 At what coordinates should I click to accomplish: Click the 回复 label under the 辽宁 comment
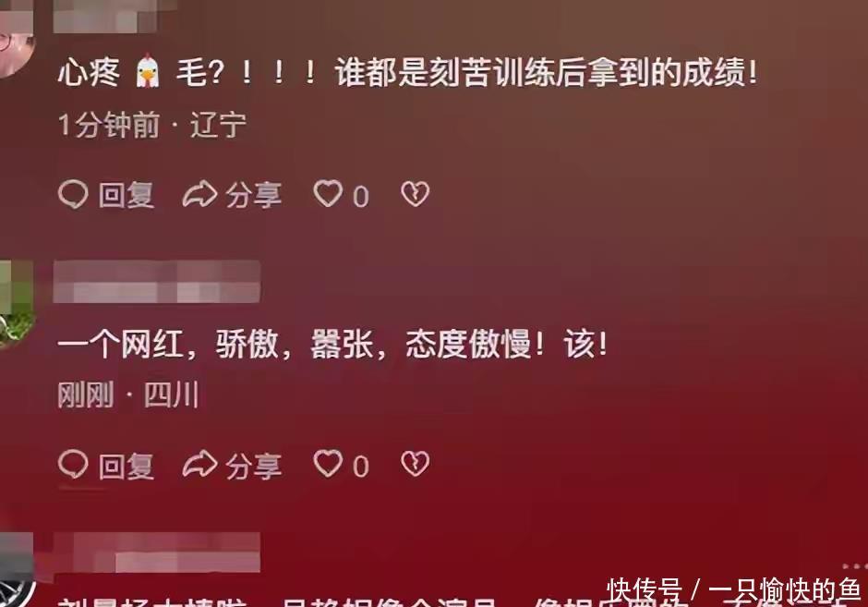pyautogui.click(x=127, y=196)
